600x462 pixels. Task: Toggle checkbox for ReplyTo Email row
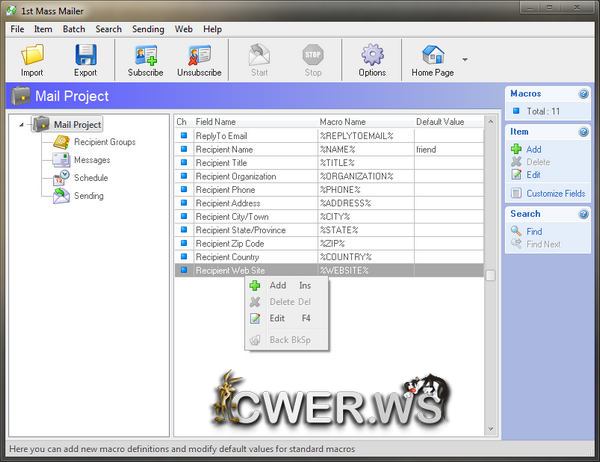[x=182, y=136]
